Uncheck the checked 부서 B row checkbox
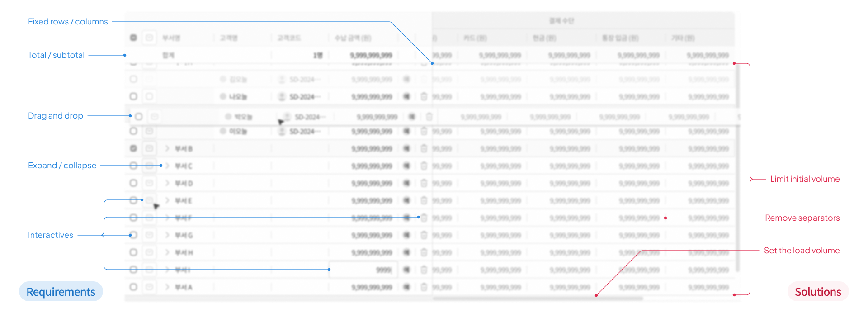The image size is (868, 313). (133, 148)
